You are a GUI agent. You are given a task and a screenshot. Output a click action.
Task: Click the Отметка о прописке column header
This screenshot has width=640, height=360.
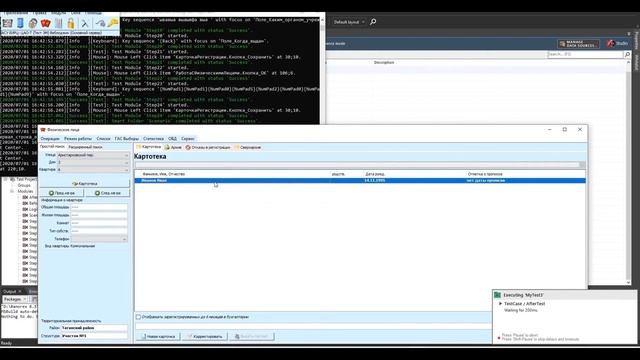click(485, 174)
